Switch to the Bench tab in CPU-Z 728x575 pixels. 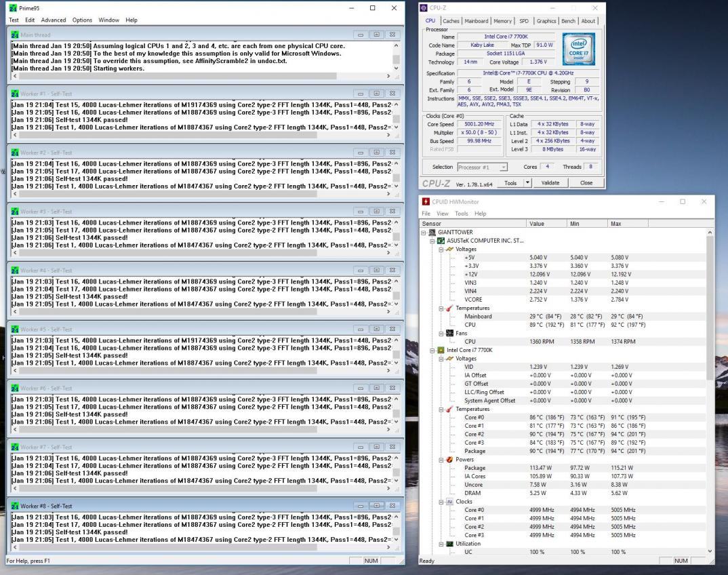coord(568,21)
